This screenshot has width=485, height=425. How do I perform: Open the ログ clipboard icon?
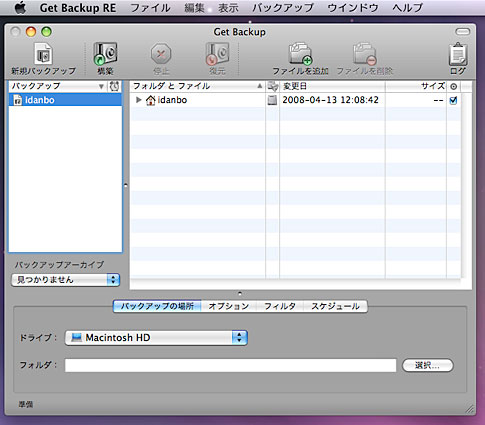click(458, 54)
